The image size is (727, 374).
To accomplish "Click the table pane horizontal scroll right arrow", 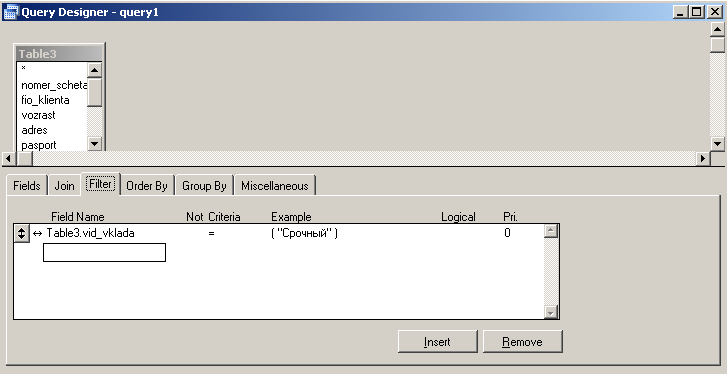I will click(x=703, y=158).
